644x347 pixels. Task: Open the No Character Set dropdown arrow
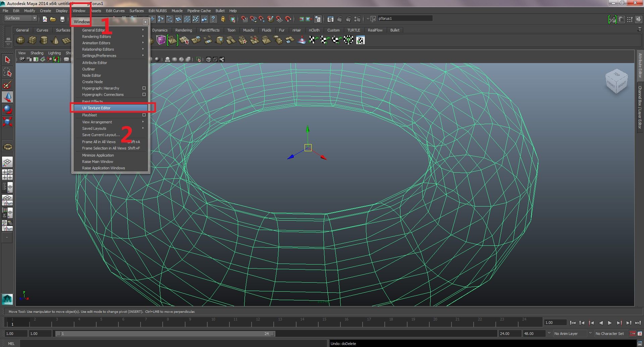click(590, 333)
